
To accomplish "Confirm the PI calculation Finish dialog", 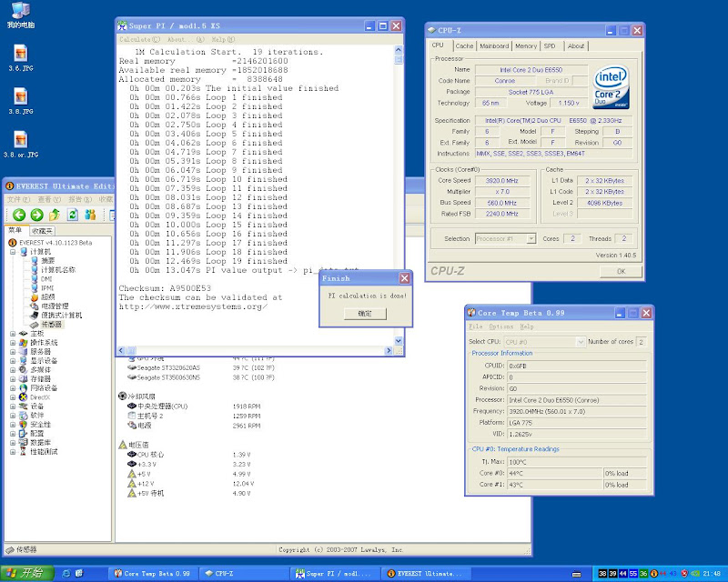I will (364, 313).
